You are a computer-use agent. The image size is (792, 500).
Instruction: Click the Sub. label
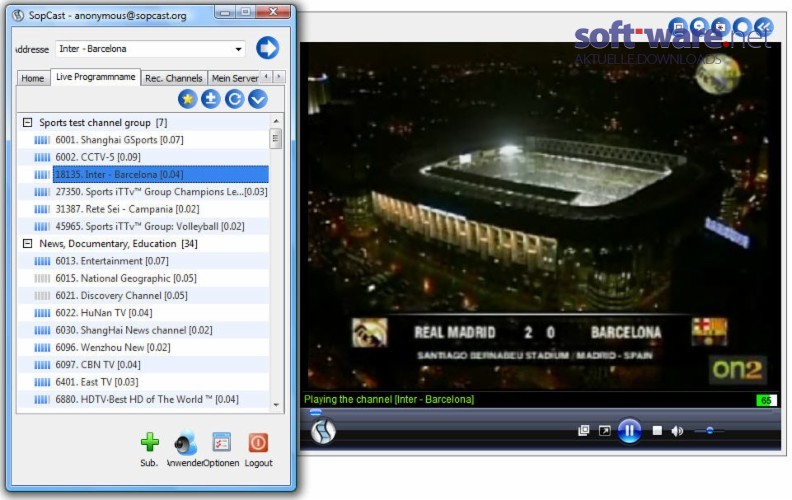tap(149, 463)
